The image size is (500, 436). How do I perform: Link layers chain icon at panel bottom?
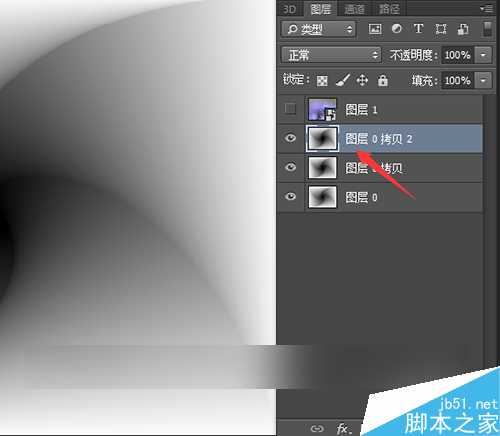pyautogui.click(x=317, y=428)
